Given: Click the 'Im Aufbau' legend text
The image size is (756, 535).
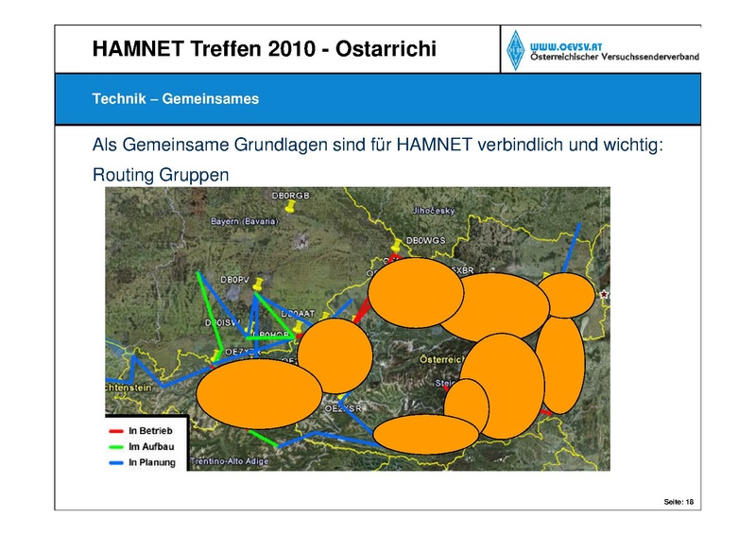Looking at the screenshot, I should tap(151, 447).
